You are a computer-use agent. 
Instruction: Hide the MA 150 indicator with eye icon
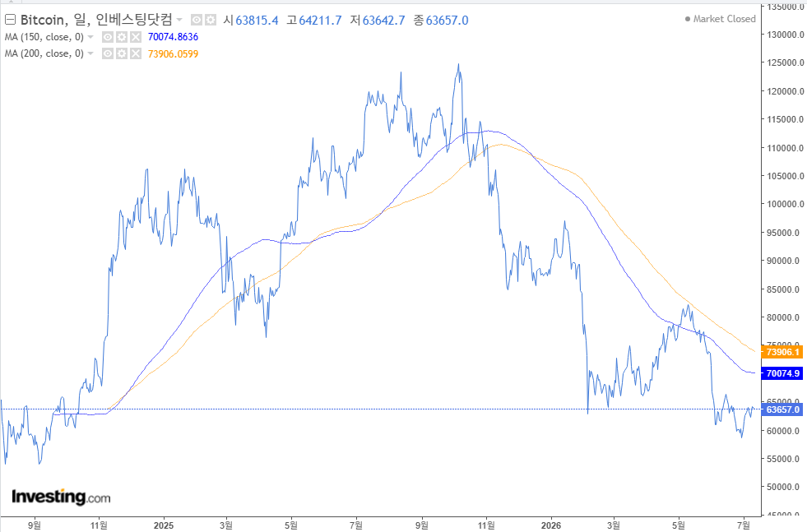point(108,37)
